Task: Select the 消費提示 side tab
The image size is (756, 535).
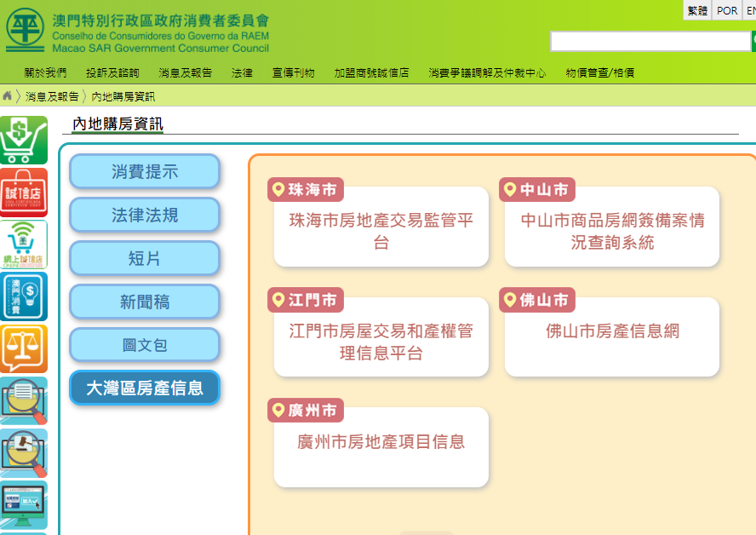Action: (x=145, y=171)
